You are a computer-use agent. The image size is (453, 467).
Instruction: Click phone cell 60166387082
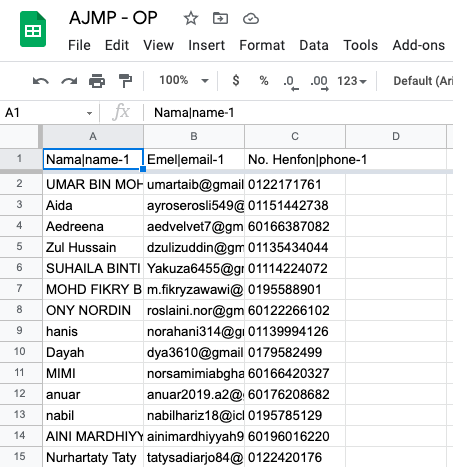pyautogui.click(x=295, y=226)
